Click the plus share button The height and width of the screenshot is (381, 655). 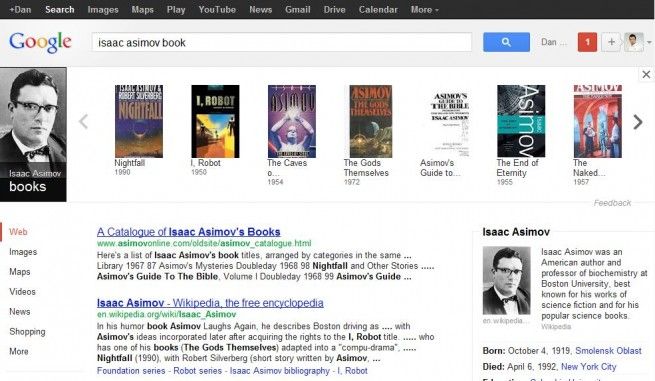click(x=611, y=42)
